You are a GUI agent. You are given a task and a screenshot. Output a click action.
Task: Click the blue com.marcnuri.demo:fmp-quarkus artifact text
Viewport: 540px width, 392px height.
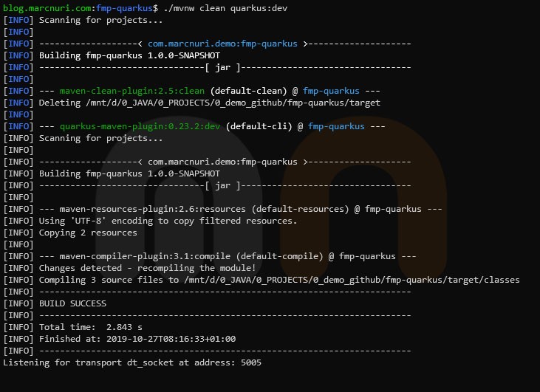pos(222,44)
